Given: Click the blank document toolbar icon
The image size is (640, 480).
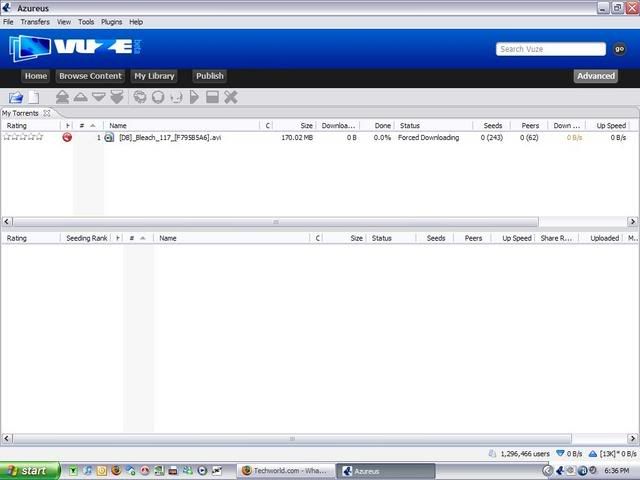Looking at the screenshot, I should click(33, 97).
